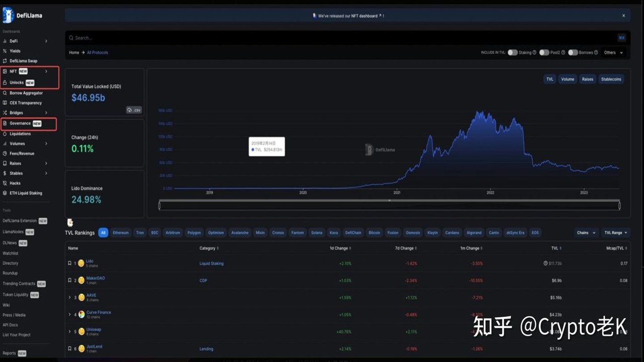Click Liquidations droplet icon
644x362 pixels.
(5, 134)
